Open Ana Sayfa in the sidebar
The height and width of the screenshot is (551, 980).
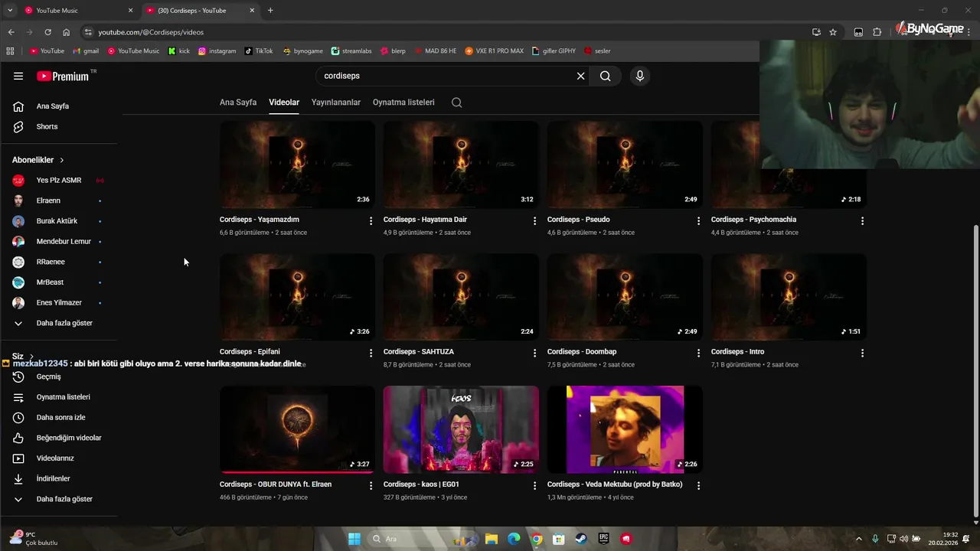58,106
